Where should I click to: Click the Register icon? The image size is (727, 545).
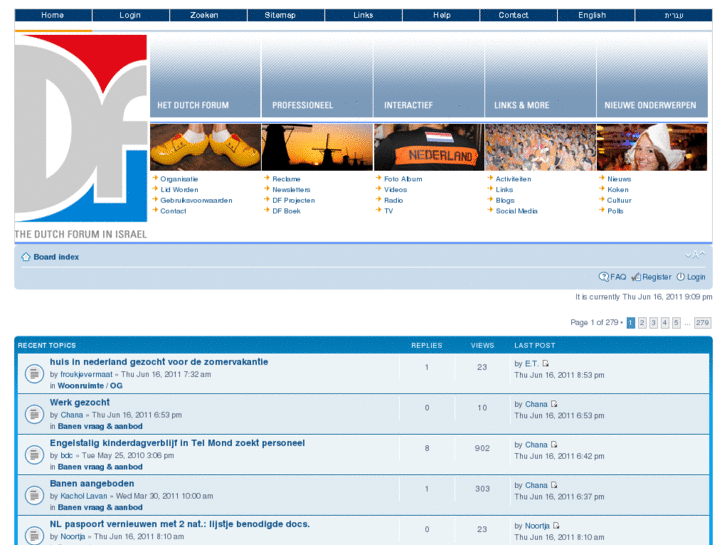(636, 277)
